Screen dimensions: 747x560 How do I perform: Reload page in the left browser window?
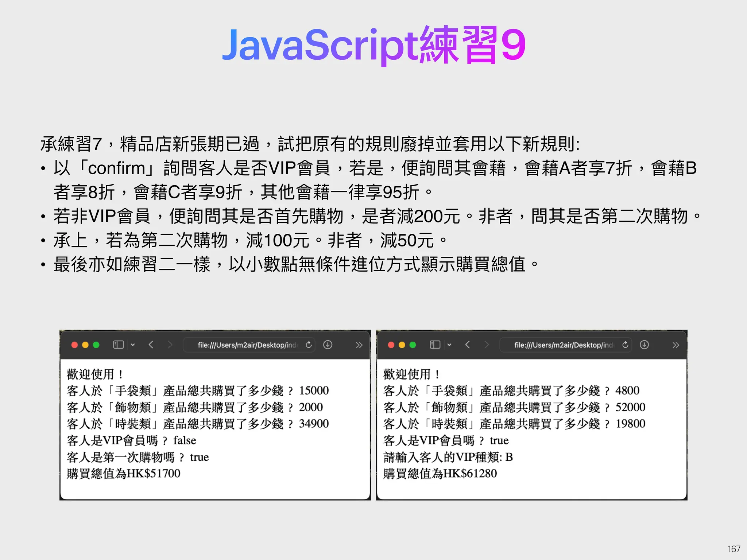(309, 345)
